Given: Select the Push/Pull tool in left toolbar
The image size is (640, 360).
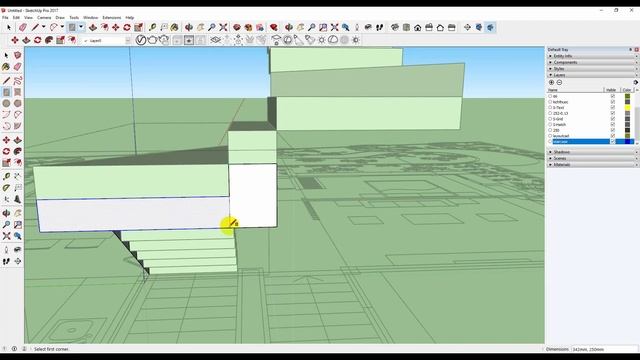Looking at the screenshot, I should [18, 140].
